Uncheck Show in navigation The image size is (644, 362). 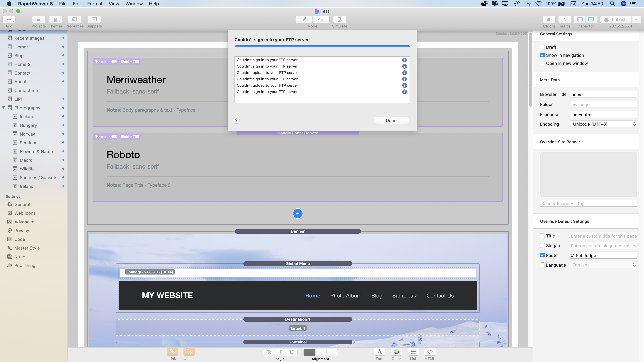coord(542,55)
